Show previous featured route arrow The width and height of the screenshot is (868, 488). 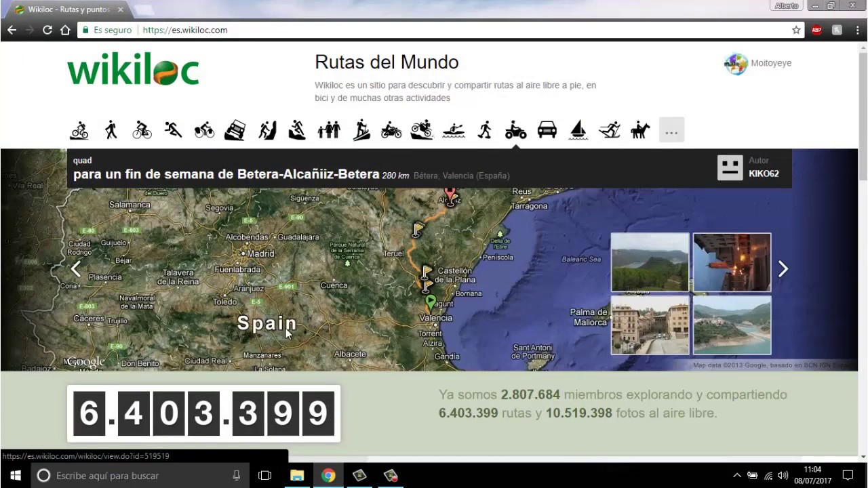(76, 269)
